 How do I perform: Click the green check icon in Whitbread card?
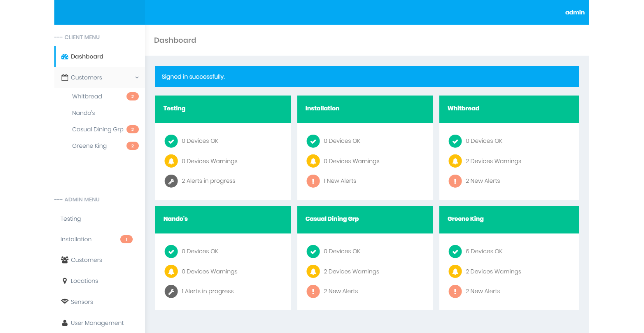[x=455, y=141]
